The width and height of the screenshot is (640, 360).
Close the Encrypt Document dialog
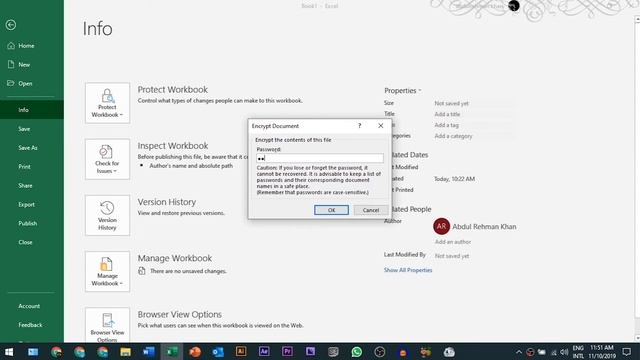click(x=380, y=126)
